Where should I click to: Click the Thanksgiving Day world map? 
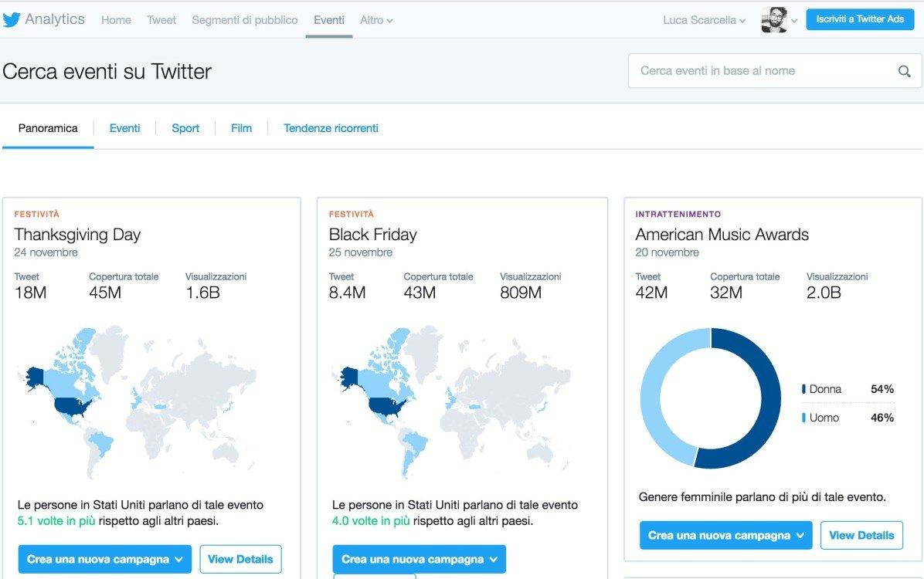pyautogui.click(x=138, y=401)
